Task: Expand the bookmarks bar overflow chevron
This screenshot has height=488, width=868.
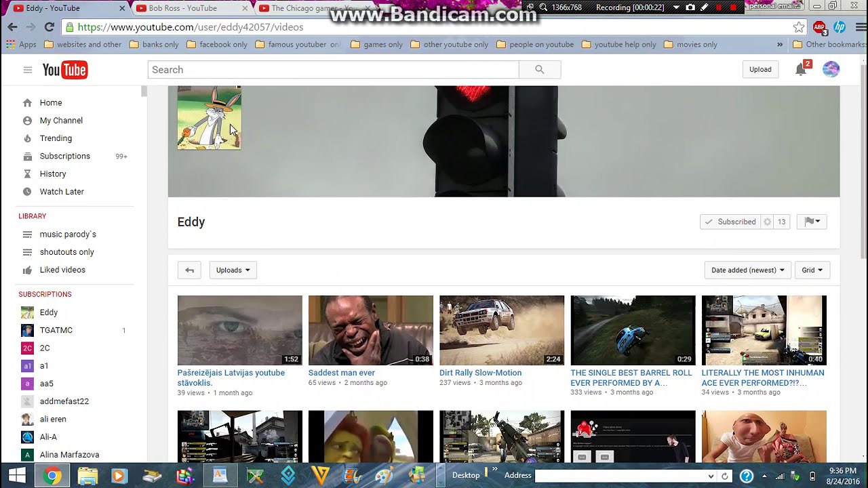Action: (780, 45)
